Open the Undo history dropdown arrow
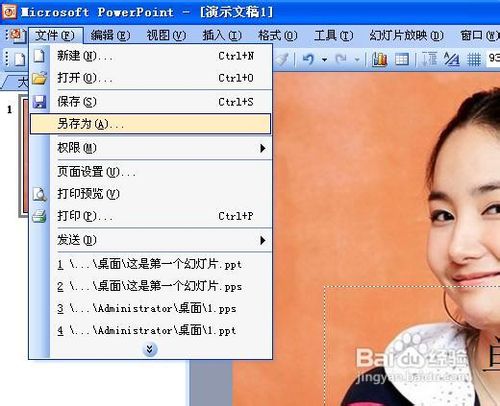Image resolution: width=500 pixels, height=406 pixels. pos(324,60)
